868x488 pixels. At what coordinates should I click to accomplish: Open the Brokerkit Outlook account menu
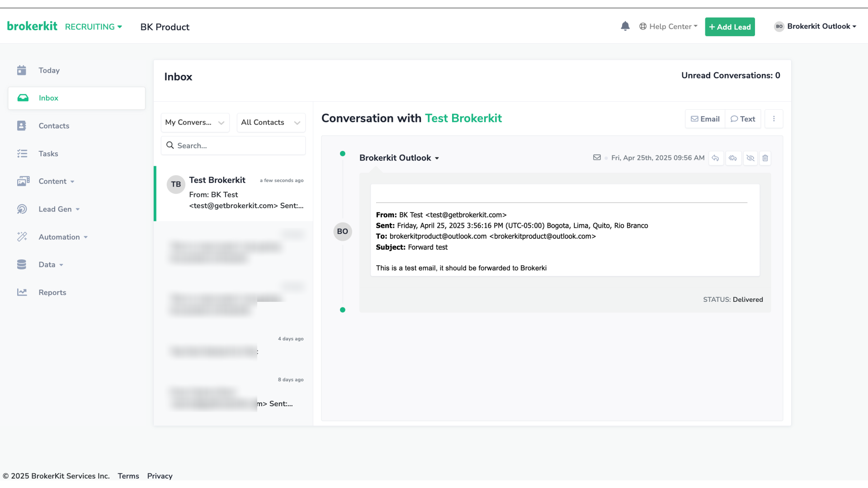click(816, 26)
